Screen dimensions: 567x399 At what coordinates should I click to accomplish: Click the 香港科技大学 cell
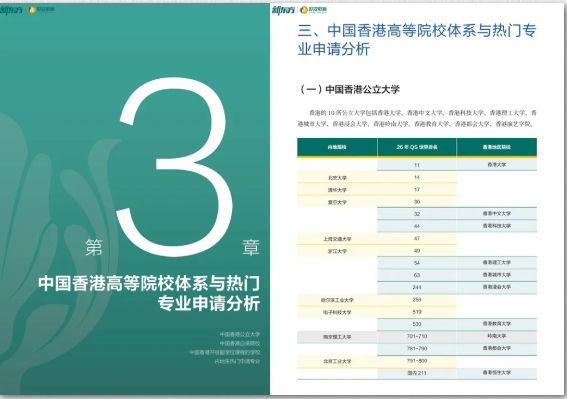click(x=496, y=226)
